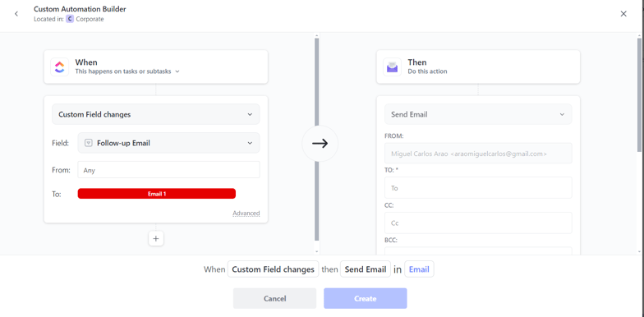Click the large right arrow circle
The image size is (644, 317).
pos(320,143)
